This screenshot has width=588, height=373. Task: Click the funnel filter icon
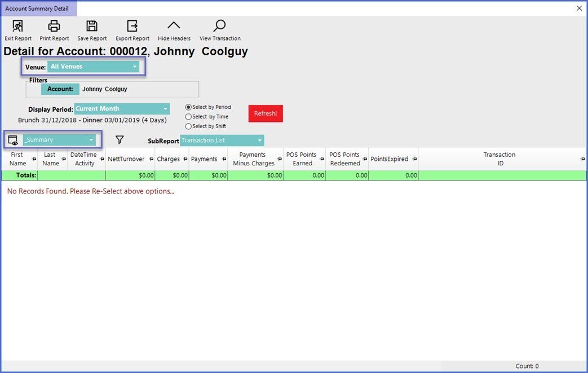coord(120,140)
